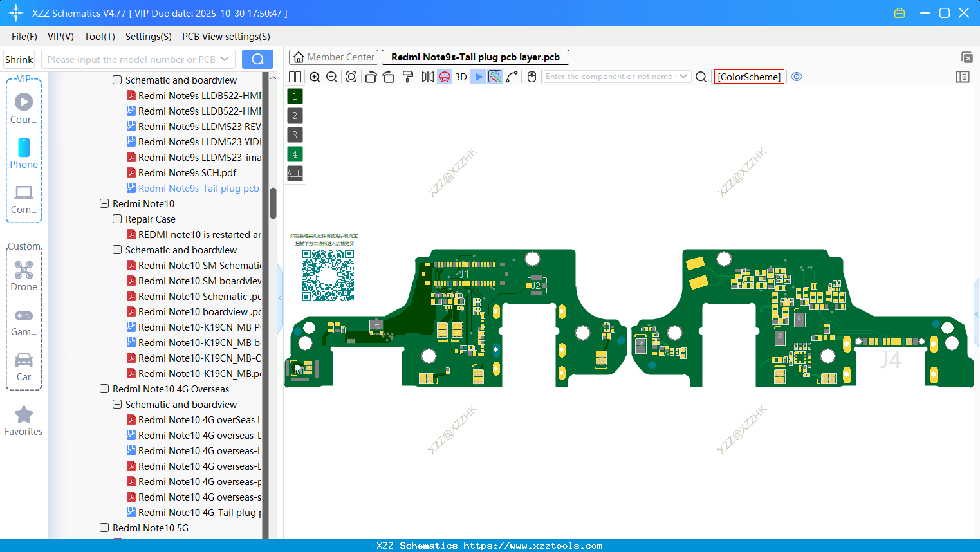Click the blue search button
This screenshot has width=980, height=552.
(x=257, y=59)
